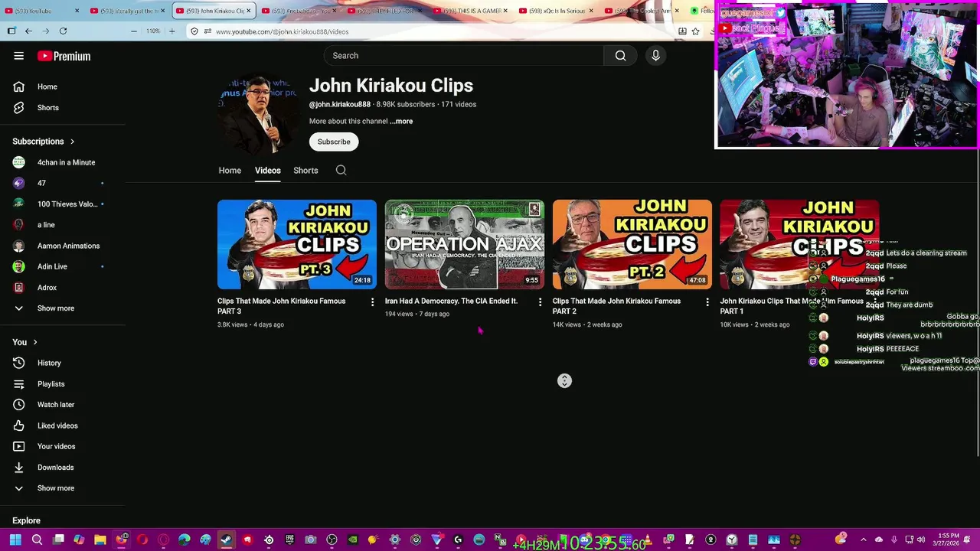980x551 pixels.
Task: Open the Explore section heading
Action: click(x=26, y=520)
